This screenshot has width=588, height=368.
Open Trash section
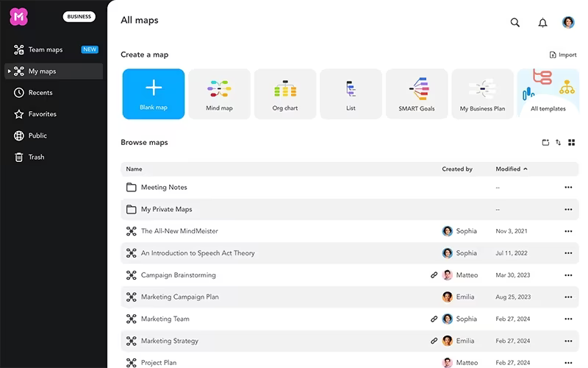(36, 157)
